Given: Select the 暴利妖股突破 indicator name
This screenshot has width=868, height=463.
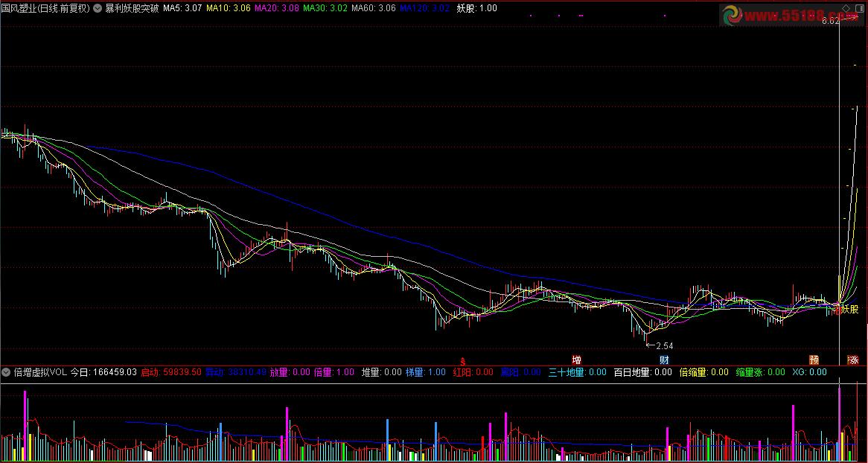Looking at the screenshot, I should (x=132, y=8).
